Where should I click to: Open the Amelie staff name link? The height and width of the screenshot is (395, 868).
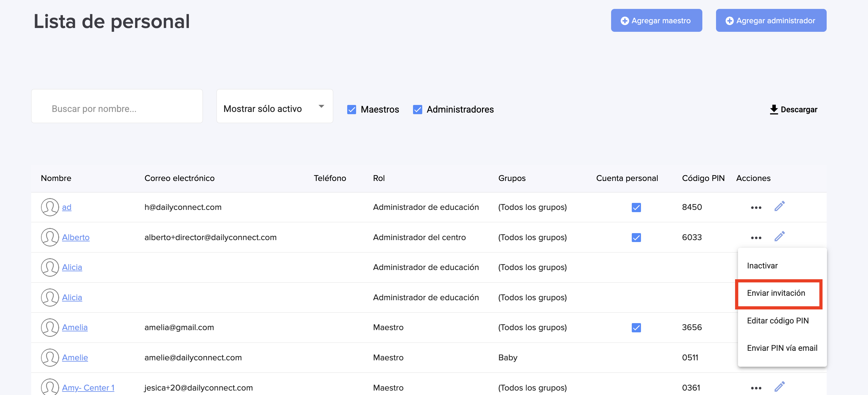(75, 357)
